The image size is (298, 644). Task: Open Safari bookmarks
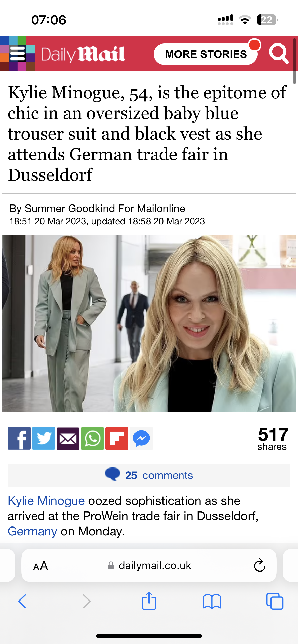(x=212, y=601)
